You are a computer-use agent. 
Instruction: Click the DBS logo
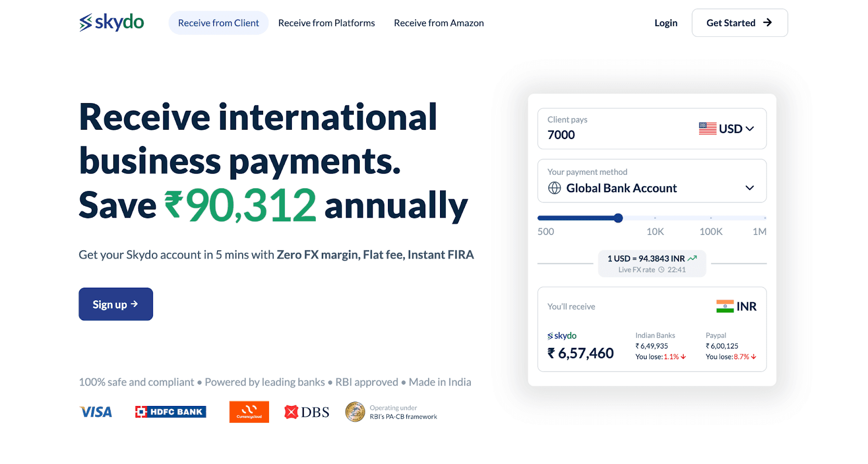tap(307, 412)
